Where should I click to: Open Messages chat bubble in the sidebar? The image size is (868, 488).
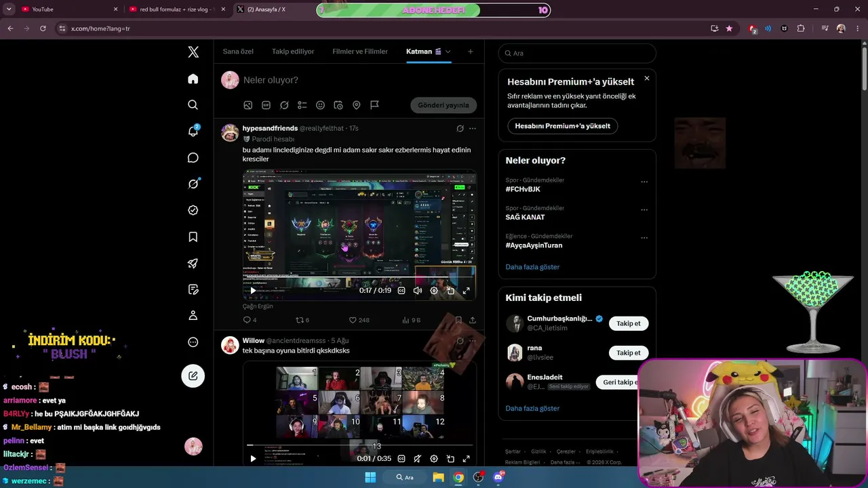pyautogui.click(x=193, y=158)
